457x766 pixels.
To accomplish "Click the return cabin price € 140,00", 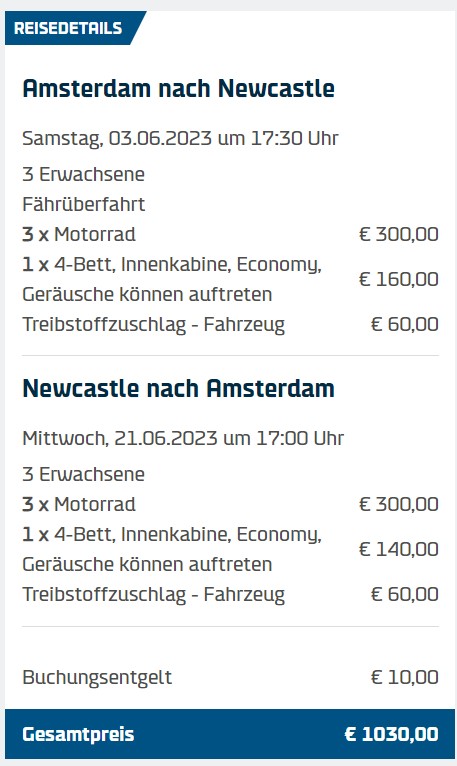I will point(398,550).
